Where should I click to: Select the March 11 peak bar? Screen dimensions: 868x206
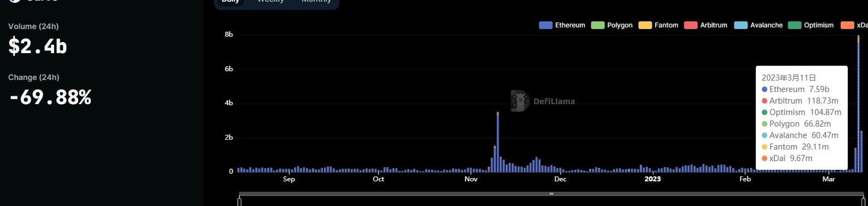click(858, 104)
